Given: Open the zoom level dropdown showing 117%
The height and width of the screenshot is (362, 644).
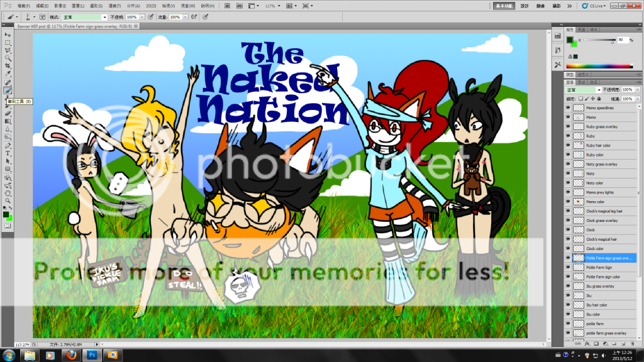Looking at the screenshot, I should 273,6.
